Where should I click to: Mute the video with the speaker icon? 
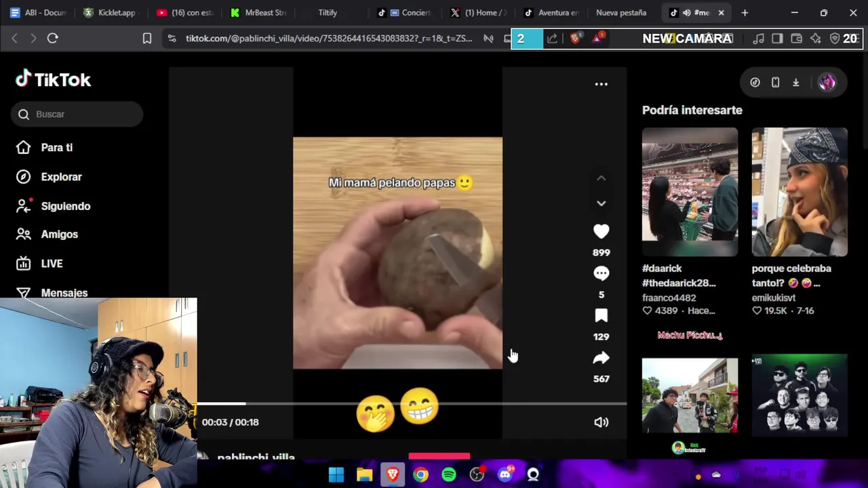601,422
